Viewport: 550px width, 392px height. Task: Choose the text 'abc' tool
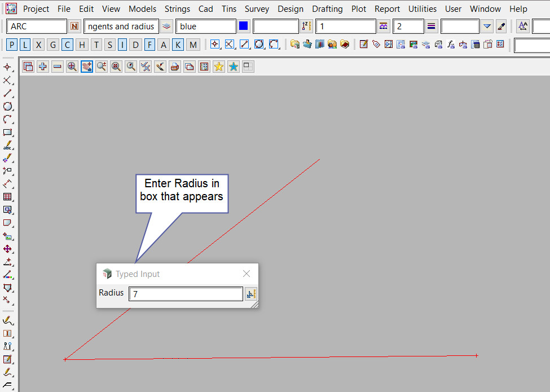click(x=7, y=146)
